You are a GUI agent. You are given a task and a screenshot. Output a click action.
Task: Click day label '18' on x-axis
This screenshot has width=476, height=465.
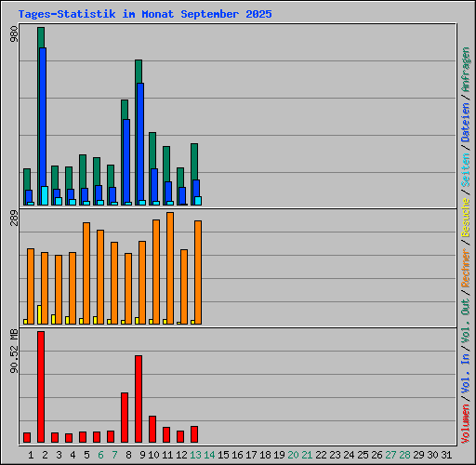tap(265, 455)
